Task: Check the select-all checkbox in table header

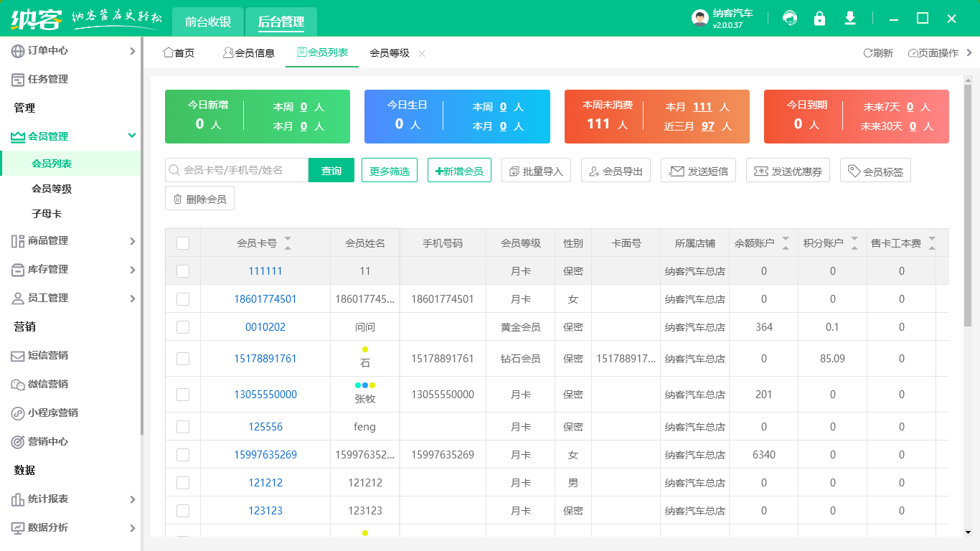Action: [x=182, y=242]
